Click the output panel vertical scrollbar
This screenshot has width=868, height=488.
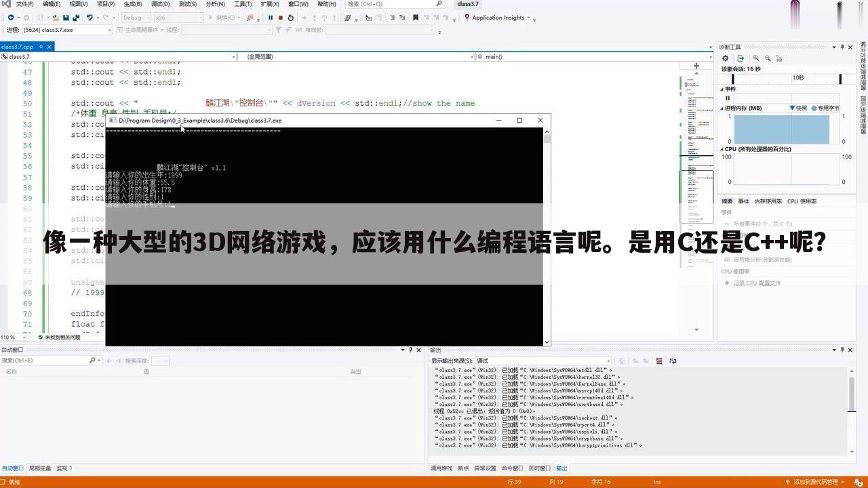pyautogui.click(x=852, y=411)
